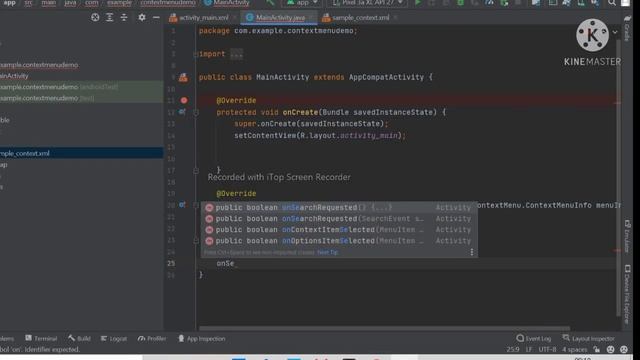
Task: Open the Pixel 3a XL device dropdown
Action: coord(368,3)
